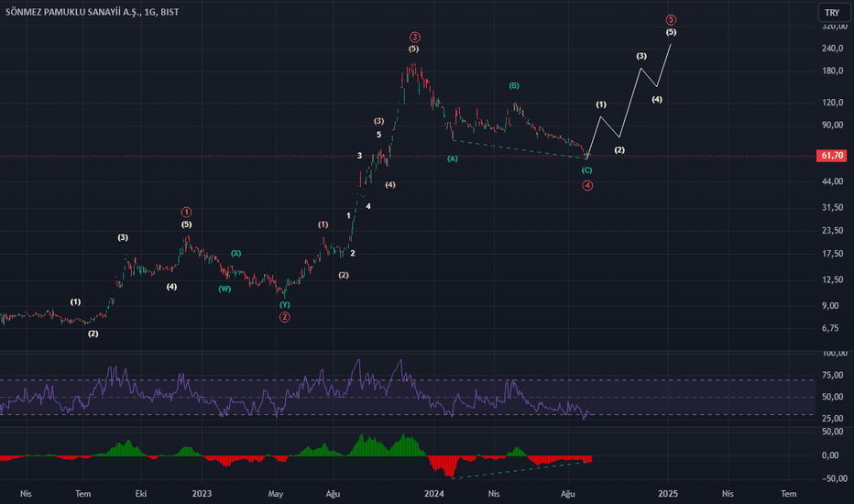Image resolution: width=854 pixels, height=504 pixels.
Task: Click the circled red wave 4 label
Action: click(x=587, y=185)
